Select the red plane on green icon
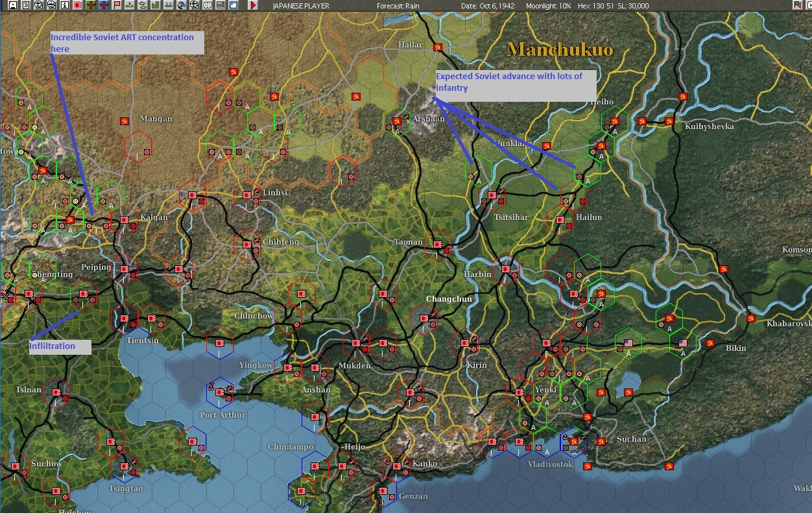The width and height of the screenshot is (812, 513). coord(91,5)
